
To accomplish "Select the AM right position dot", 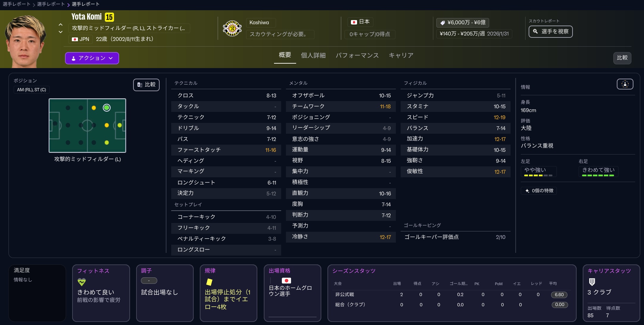I will pos(107,143).
